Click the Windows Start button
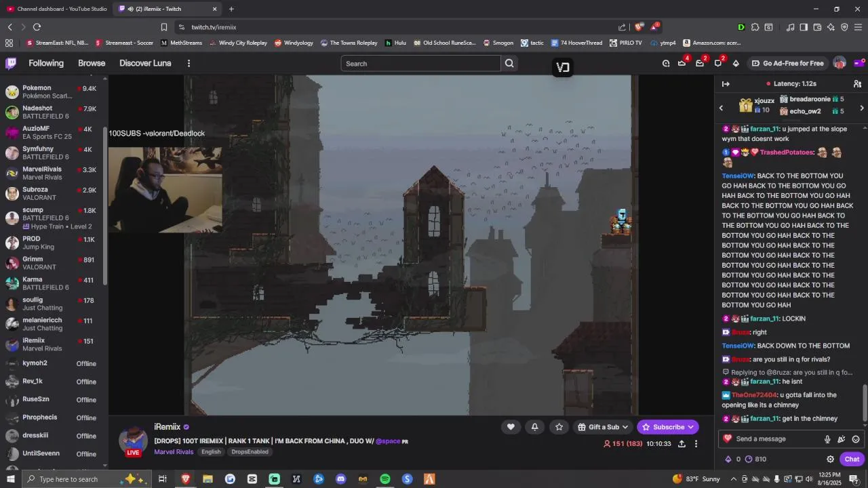 pos(11,479)
